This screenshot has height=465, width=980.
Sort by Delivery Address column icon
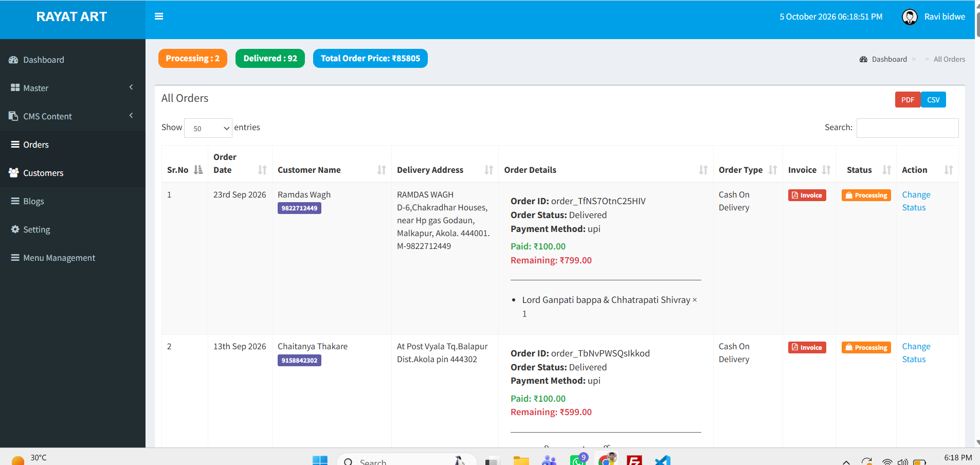click(488, 170)
